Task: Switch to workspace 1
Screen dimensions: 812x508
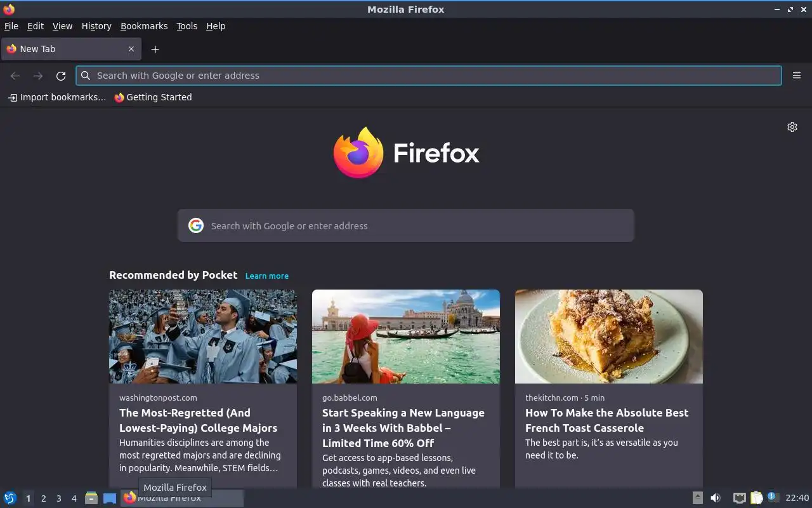Action: click(28, 498)
